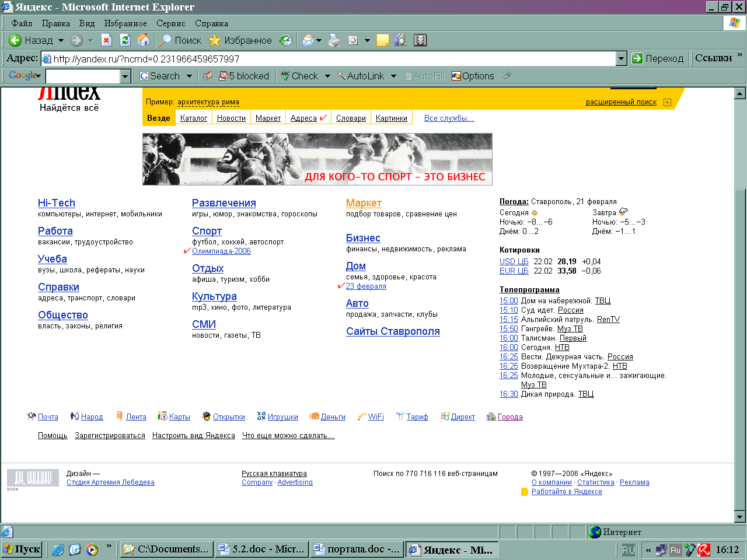Screen dimensions: 747x560
Task: Click the WiFi service icon
Action: point(362,416)
